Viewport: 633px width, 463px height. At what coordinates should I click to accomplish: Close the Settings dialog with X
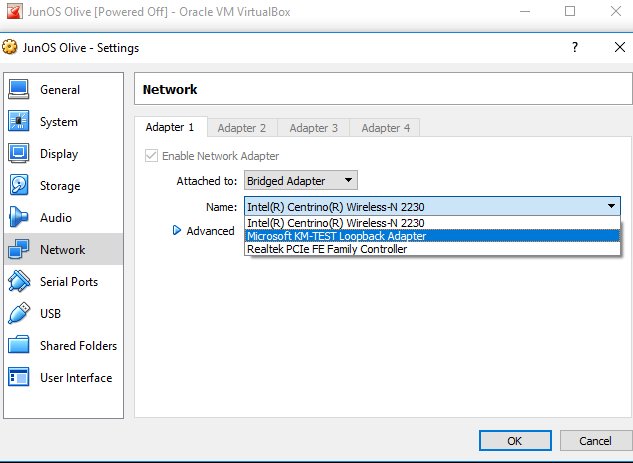[x=620, y=47]
